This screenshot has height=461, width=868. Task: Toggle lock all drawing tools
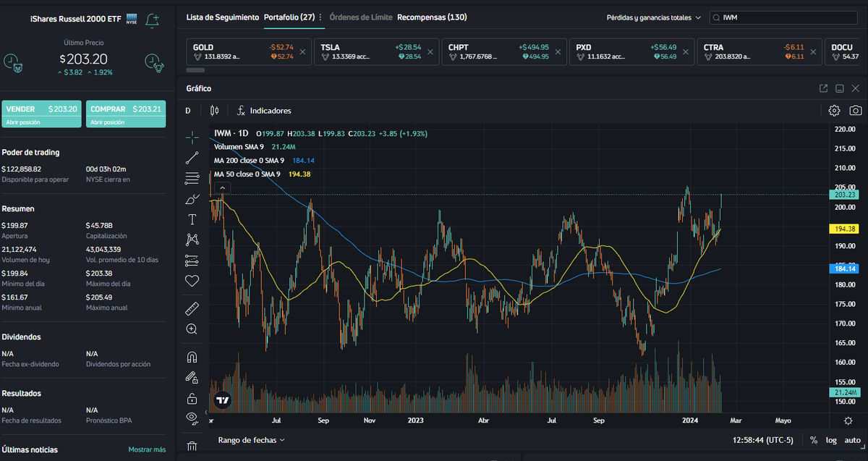[x=192, y=398]
